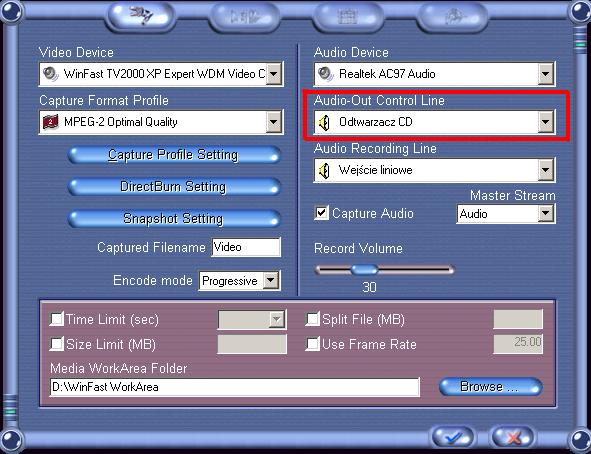Viewport: 591px width, 454px height.
Task: Click the Size Limit value field
Action: click(252, 344)
